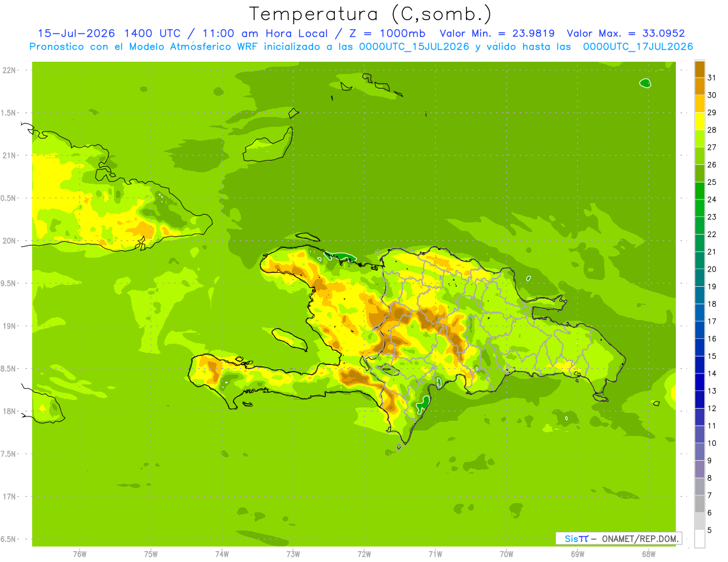
Task: Pick the legend swatch between 25 and 26
Action: 699,173
